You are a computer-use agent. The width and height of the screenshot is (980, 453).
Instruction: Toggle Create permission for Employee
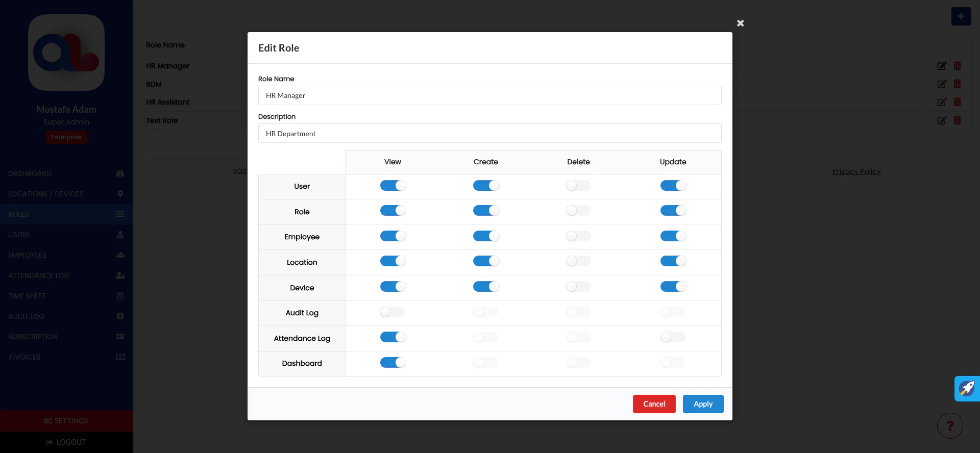(486, 236)
